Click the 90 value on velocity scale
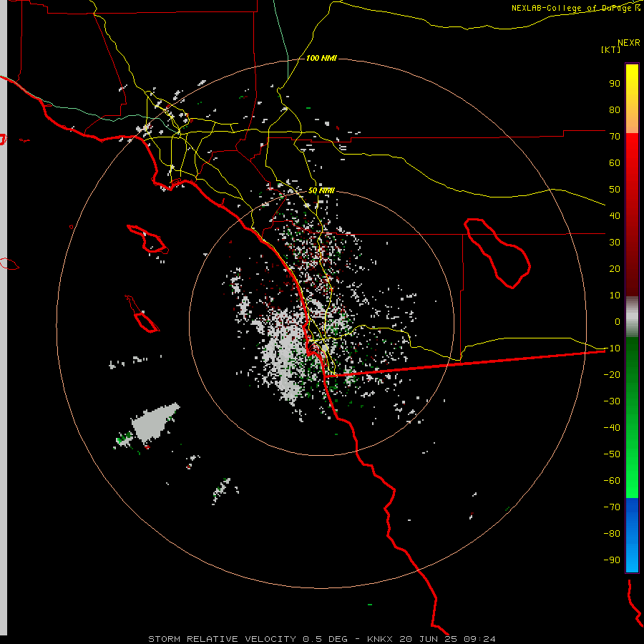Viewport: 644px width, 644px height. tap(615, 84)
